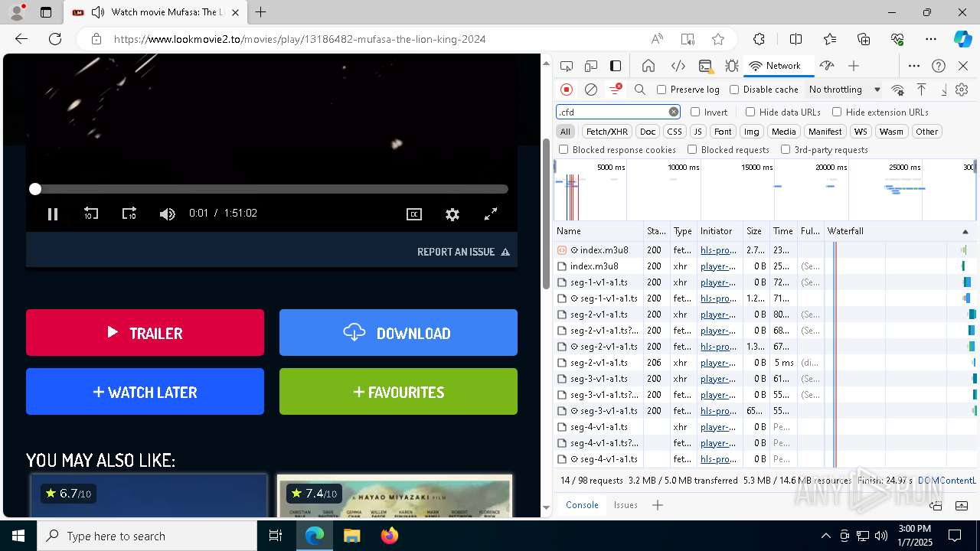The image size is (980, 551).
Task: Add movie to FAVOURITES
Action: point(398,392)
